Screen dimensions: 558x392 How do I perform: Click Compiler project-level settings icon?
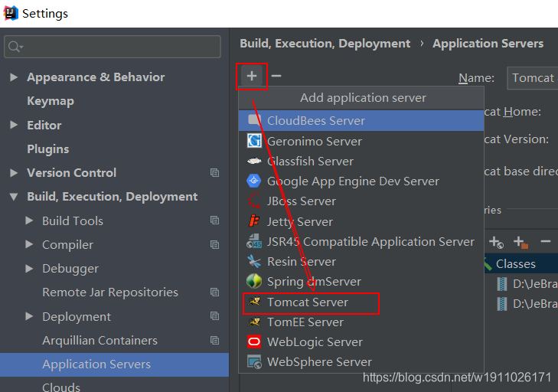pyautogui.click(x=214, y=244)
